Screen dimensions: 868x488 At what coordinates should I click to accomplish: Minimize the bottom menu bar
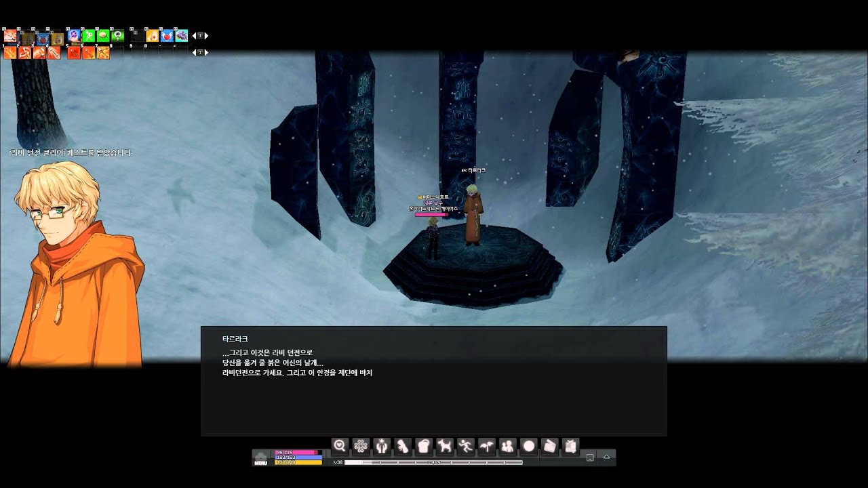click(590, 457)
